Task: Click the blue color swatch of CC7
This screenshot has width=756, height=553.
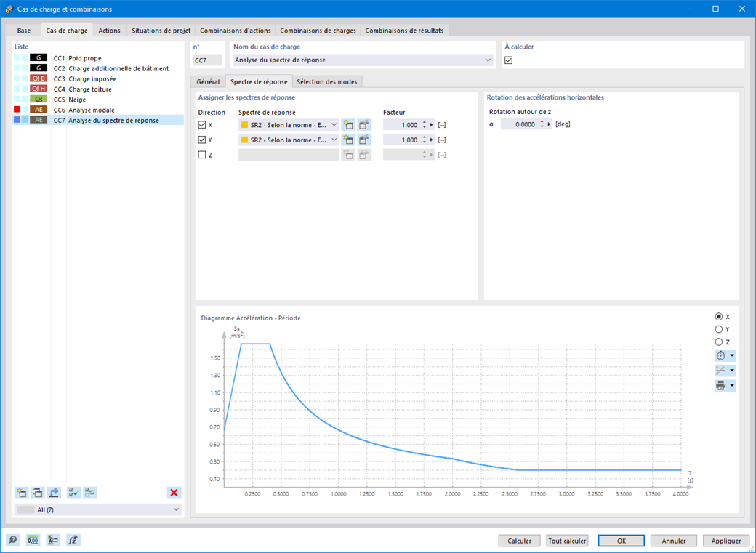Action: click(x=17, y=120)
